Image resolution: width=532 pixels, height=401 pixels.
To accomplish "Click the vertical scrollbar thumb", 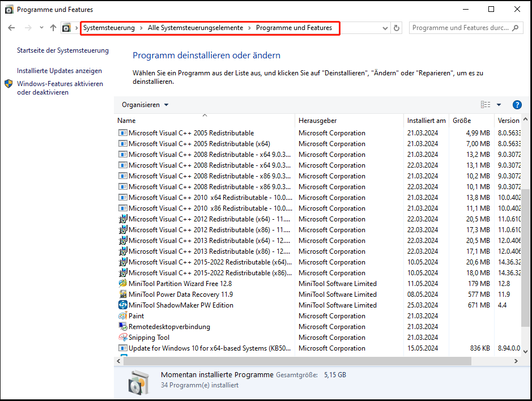I will point(525,258).
